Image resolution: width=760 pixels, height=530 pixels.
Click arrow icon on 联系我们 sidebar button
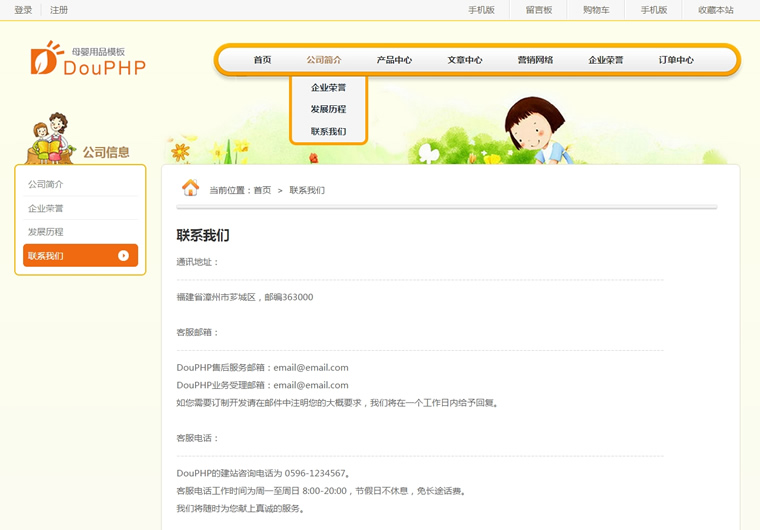point(124,256)
